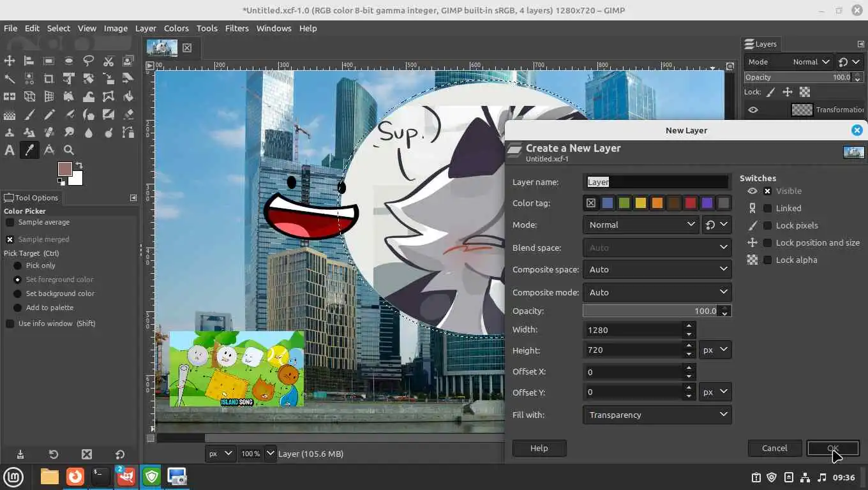This screenshot has height=490, width=868.
Task: Open Firefox from the taskbar
Action: (75, 477)
